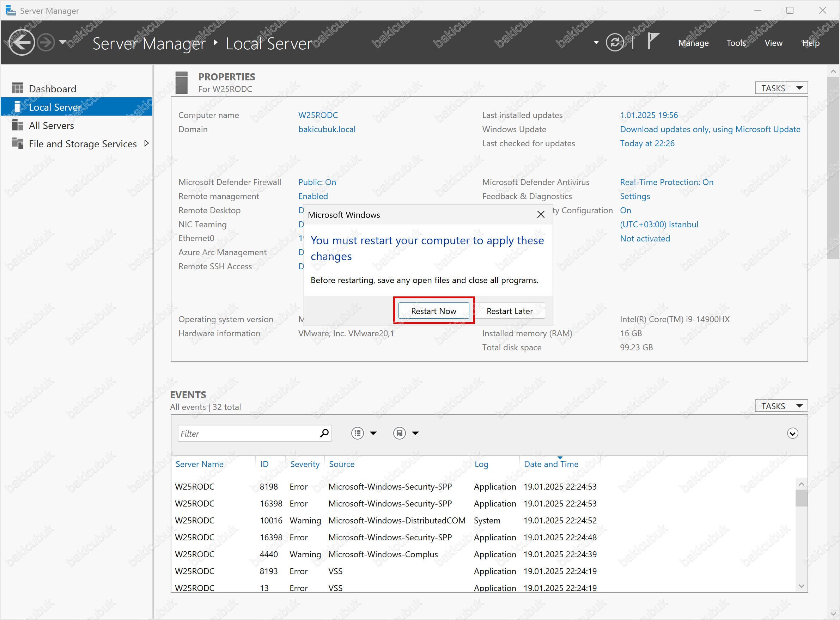Click the Server Manager title bar app icon
The width and height of the screenshot is (840, 620).
tap(11, 10)
